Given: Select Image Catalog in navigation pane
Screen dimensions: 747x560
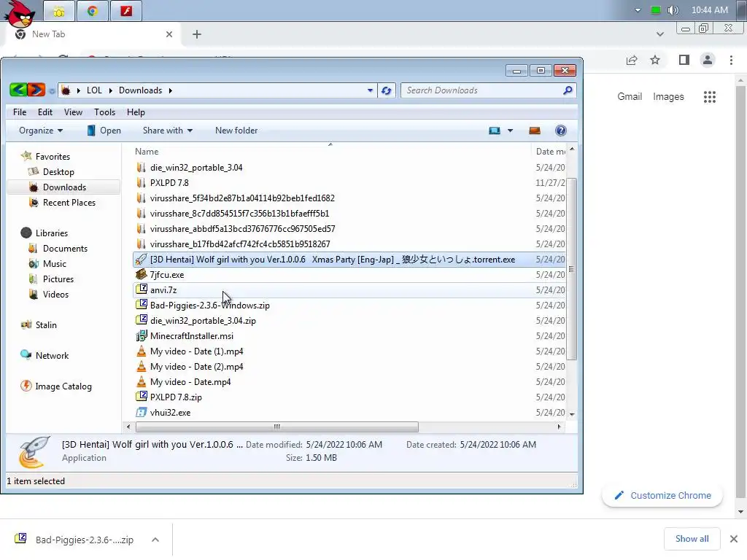Looking at the screenshot, I should (x=63, y=386).
